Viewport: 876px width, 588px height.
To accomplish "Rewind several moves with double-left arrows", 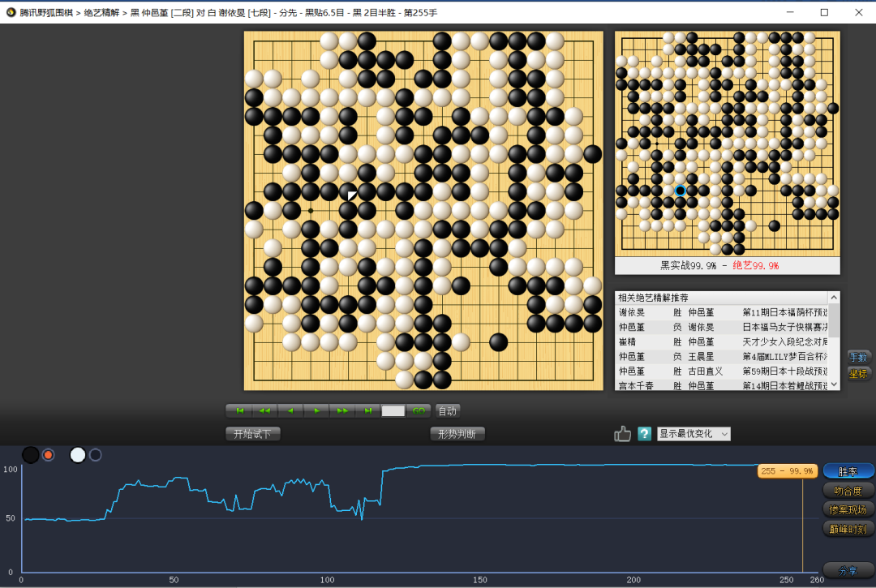I will (264, 411).
